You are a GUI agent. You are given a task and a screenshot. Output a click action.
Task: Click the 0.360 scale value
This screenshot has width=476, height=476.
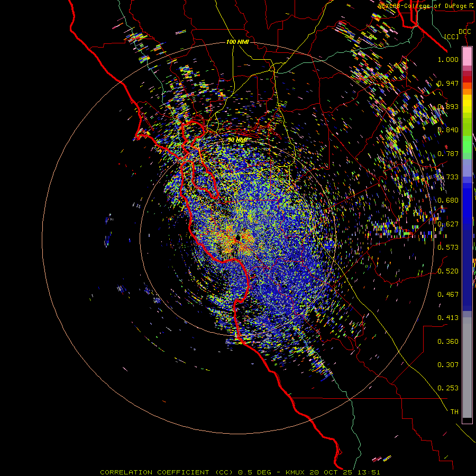pyautogui.click(x=448, y=342)
